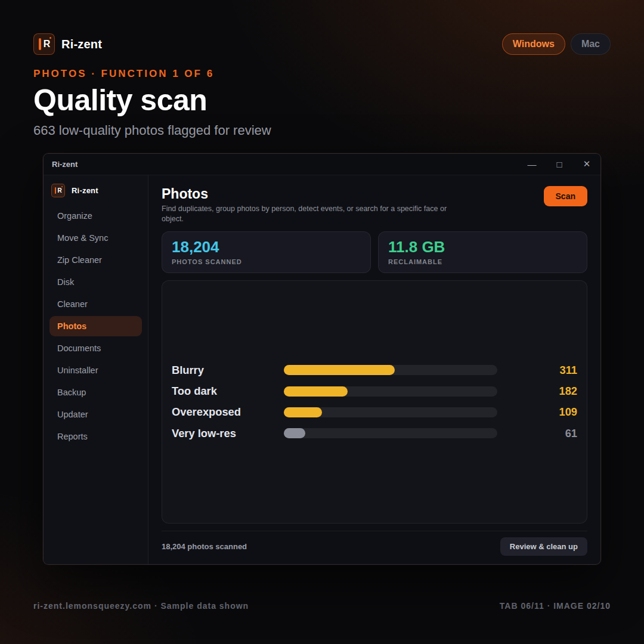Viewport: 644px width, 644px height.
Task: Minimize the Ri-zent window
Action: click(532, 165)
